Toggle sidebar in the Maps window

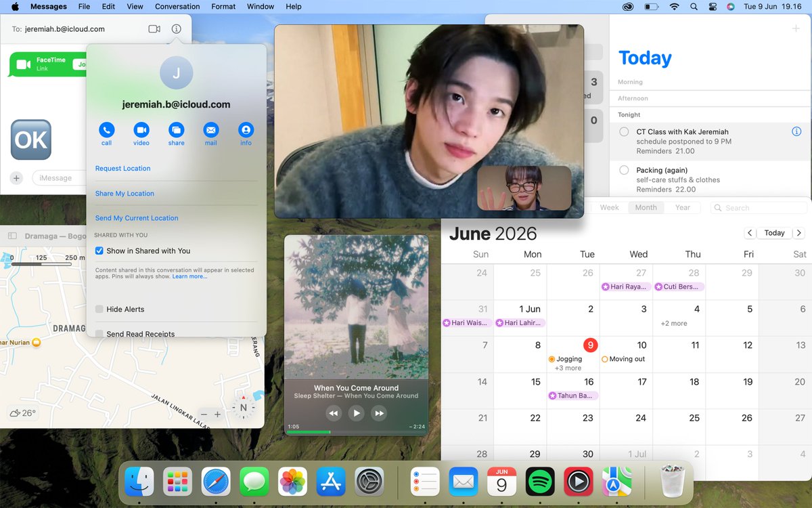[12, 236]
